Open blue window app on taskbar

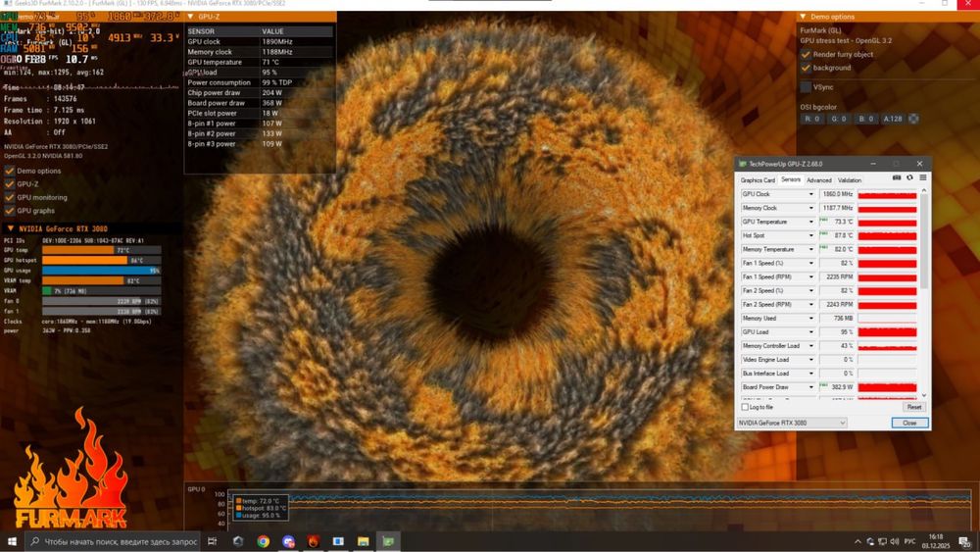pos(338,541)
